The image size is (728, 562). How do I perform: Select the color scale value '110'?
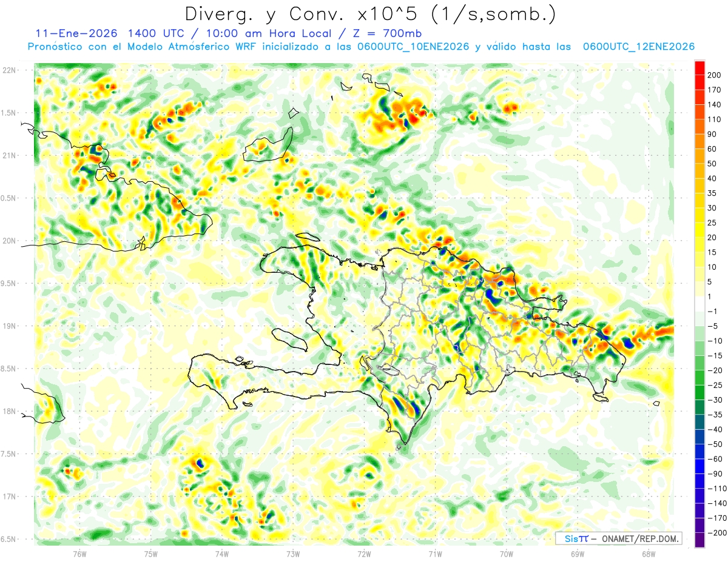[x=714, y=119]
